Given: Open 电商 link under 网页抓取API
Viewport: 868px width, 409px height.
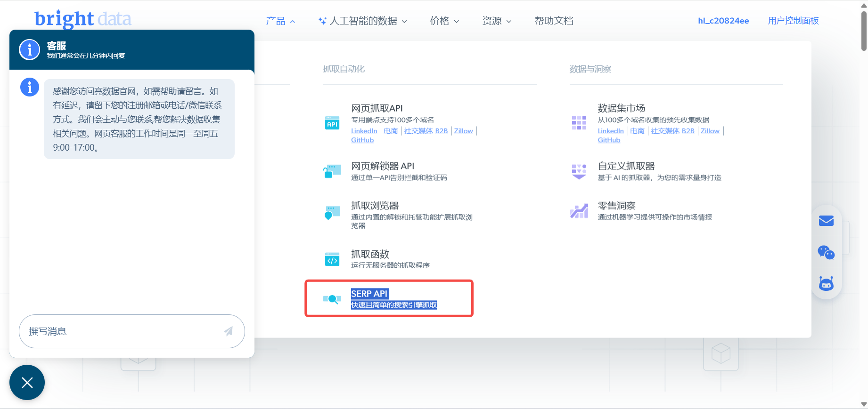Looking at the screenshot, I should click(391, 131).
